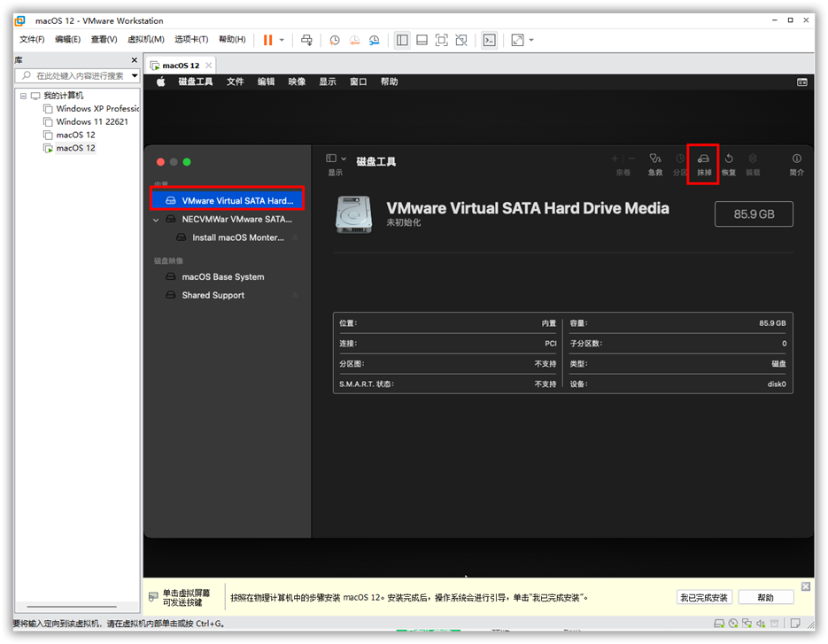The height and width of the screenshot is (644, 828).
Task: Send Ctrl+Alt+Del to the virtual machine
Action: pyautogui.click(x=306, y=40)
